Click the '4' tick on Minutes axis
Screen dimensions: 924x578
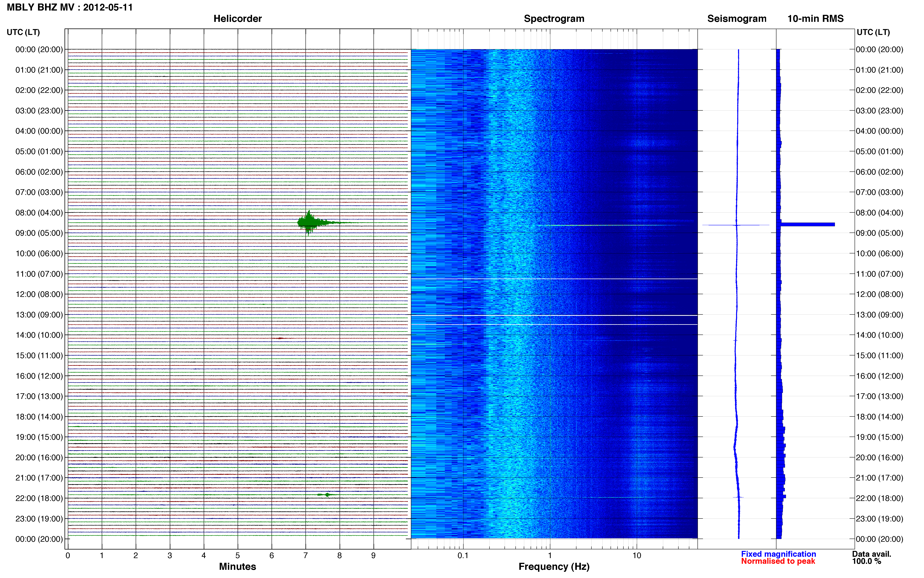pos(204,556)
